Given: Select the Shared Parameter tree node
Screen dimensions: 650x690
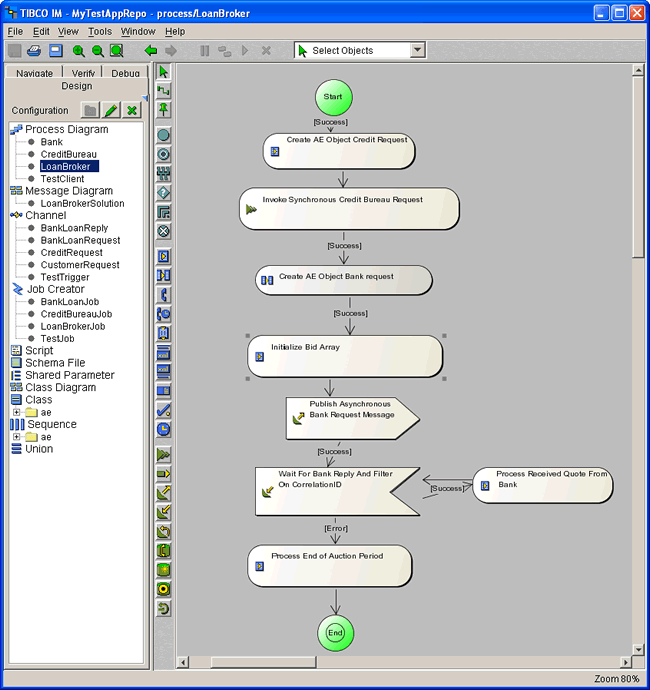Looking at the screenshot, I should (70, 375).
